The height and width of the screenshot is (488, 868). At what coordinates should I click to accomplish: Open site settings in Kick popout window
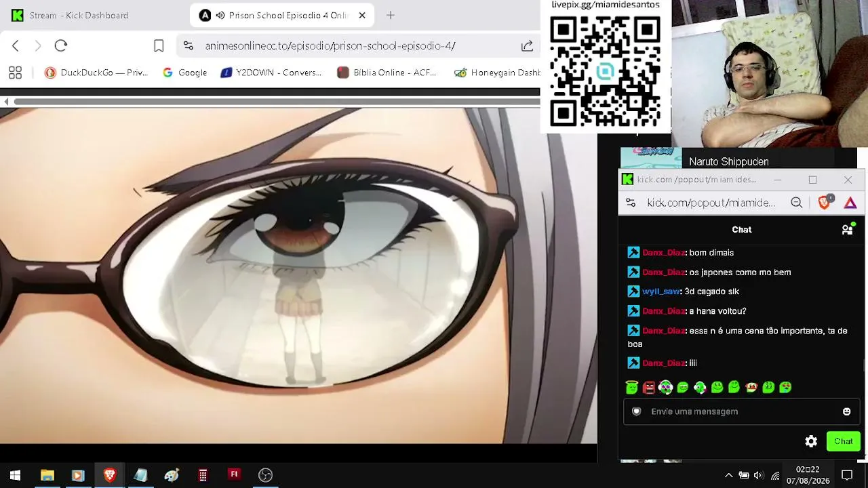(631, 203)
